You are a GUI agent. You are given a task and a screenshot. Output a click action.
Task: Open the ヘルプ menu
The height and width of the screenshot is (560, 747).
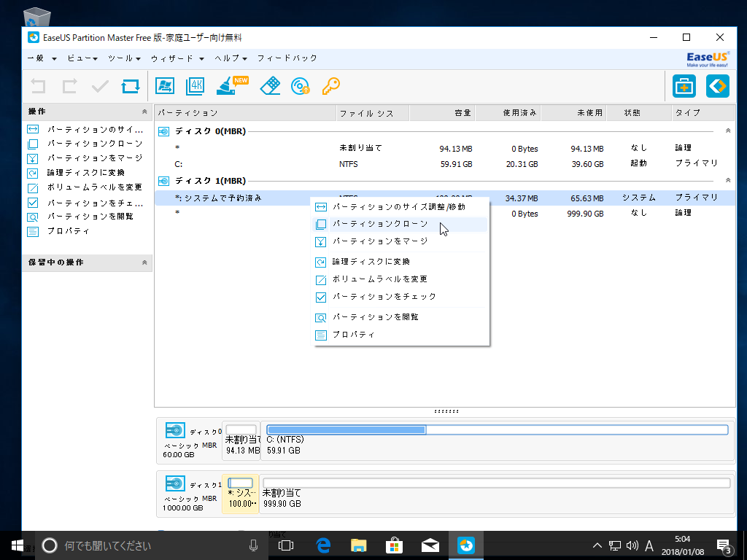231,58
